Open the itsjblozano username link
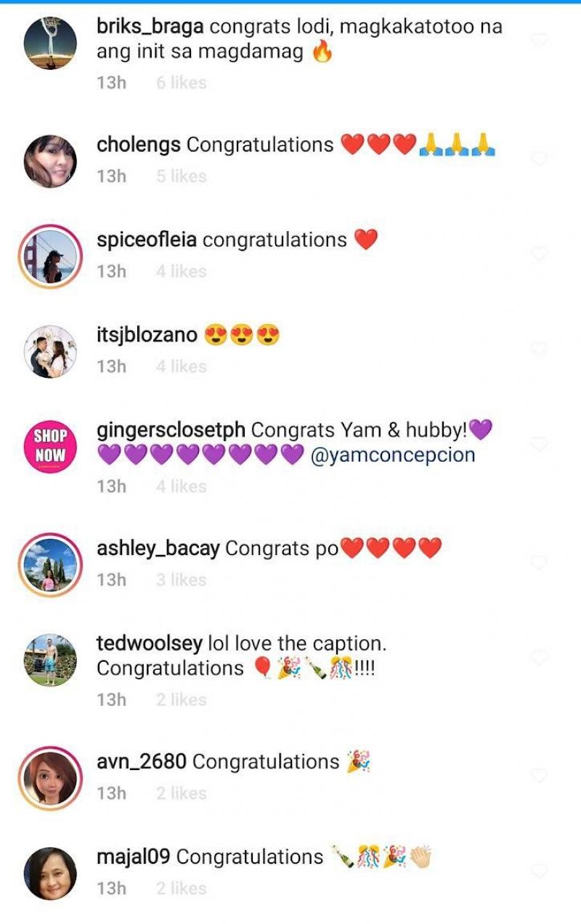This screenshot has width=581, height=924. point(147,335)
